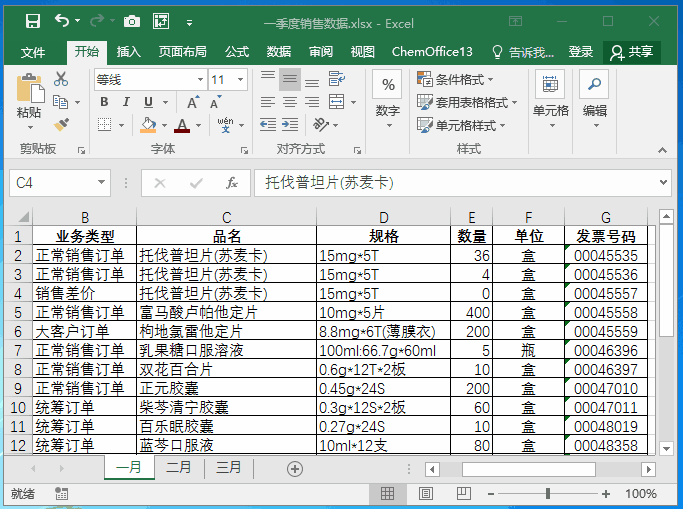
Task: Align cell text to the left
Action: [x=268, y=102]
